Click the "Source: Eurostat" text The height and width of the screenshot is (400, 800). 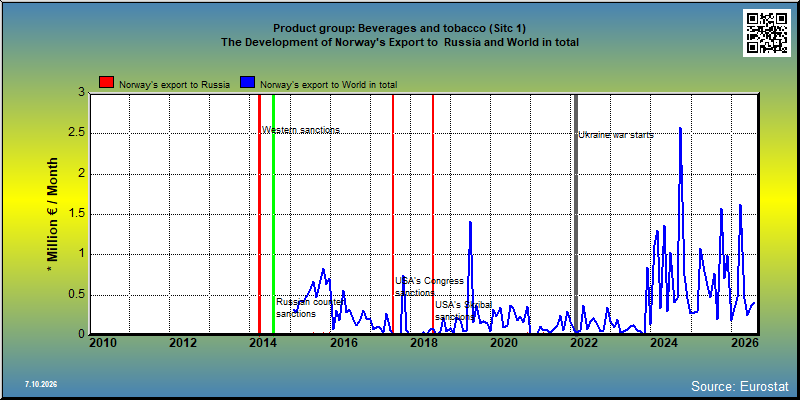pos(740,386)
